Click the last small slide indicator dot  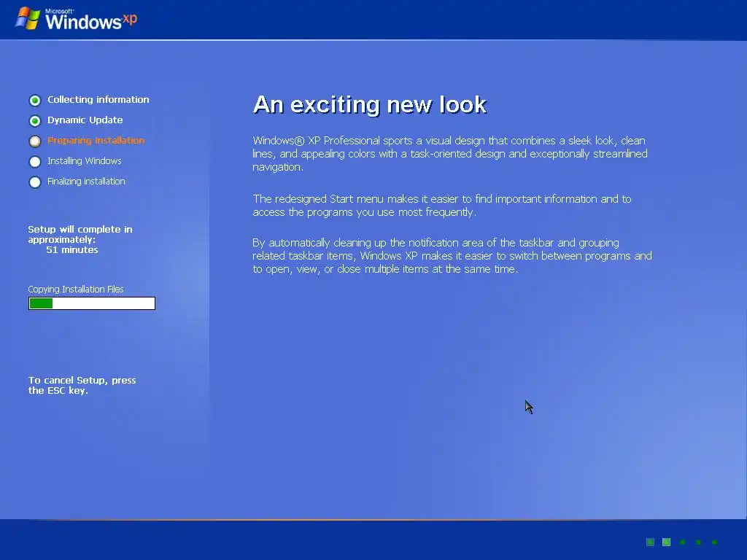point(714,542)
